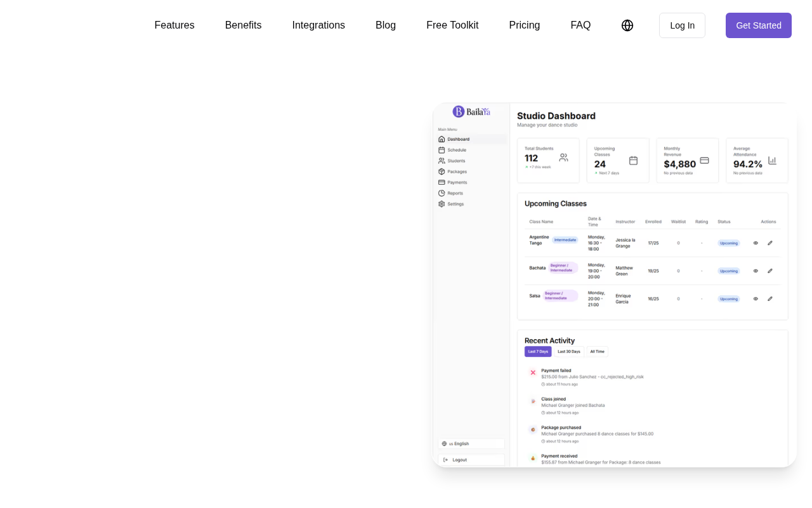Click the Dashboard home icon in the sidebar
This screenshot has height=508, width=812.
pyautogui.click(x=442, y=139)
